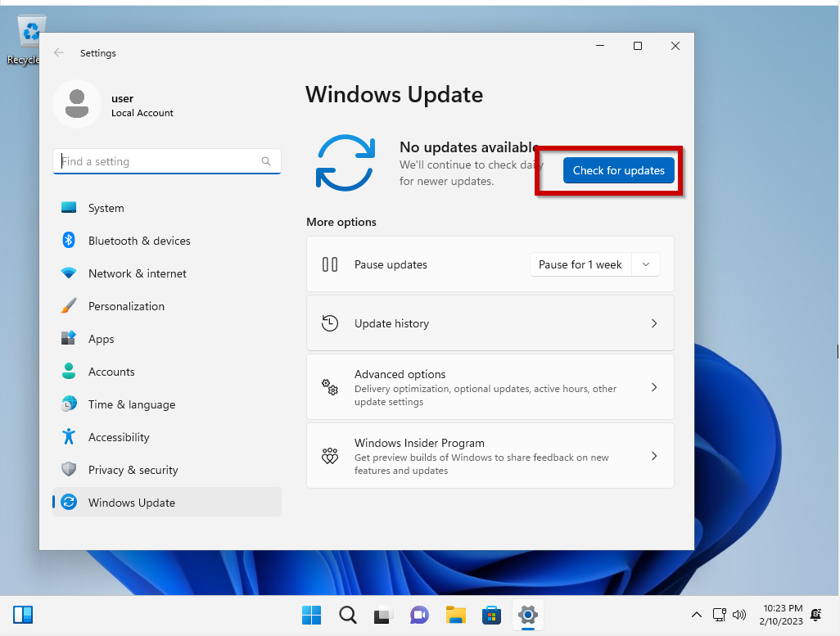Close the Settings window

pos(675,46)
